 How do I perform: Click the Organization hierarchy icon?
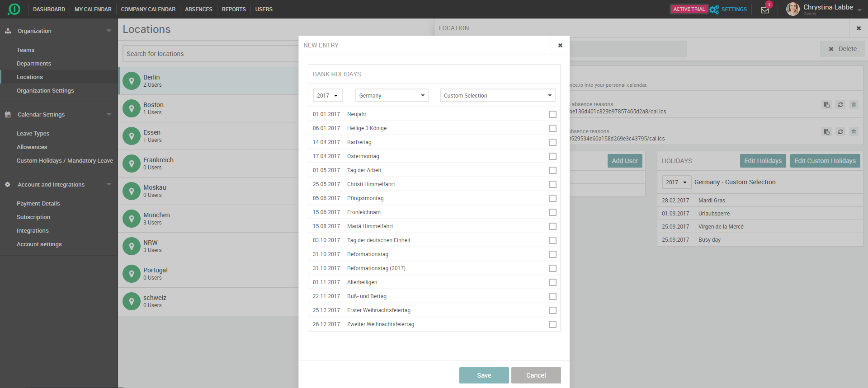[8, 31]
